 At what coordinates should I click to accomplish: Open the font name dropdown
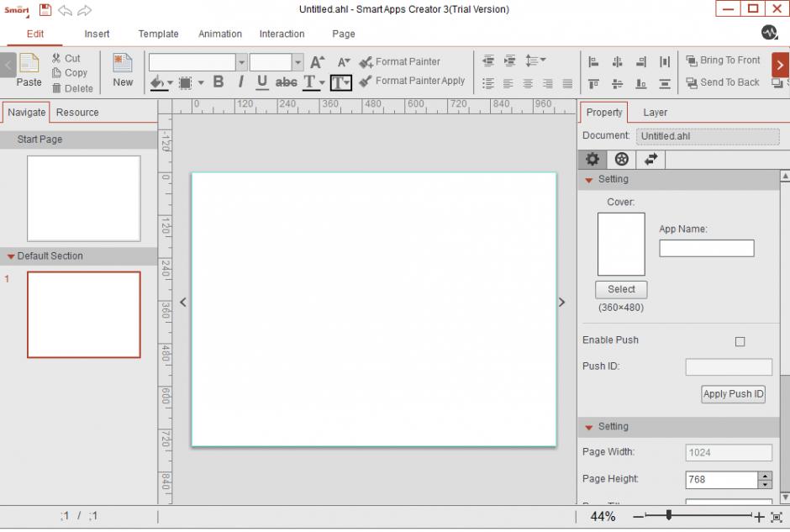(x=242, y=62)
